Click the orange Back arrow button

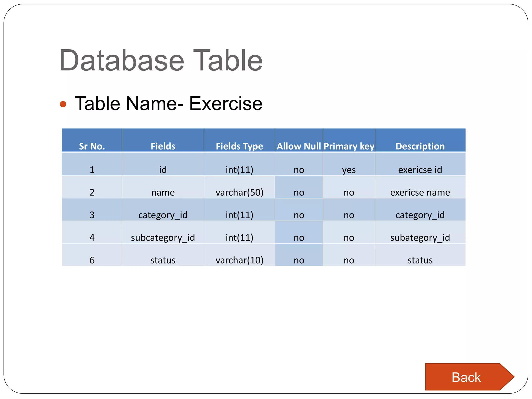coord(467,377)
